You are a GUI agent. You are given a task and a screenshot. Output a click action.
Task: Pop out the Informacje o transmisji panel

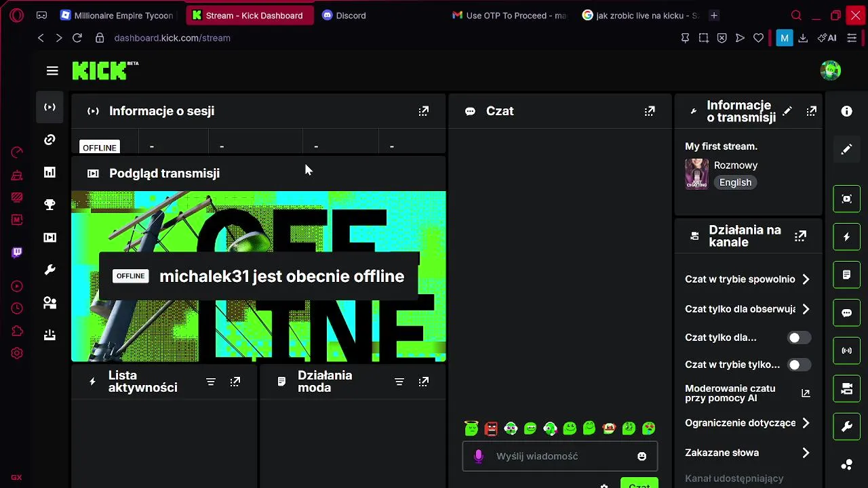tap(812, 111)
